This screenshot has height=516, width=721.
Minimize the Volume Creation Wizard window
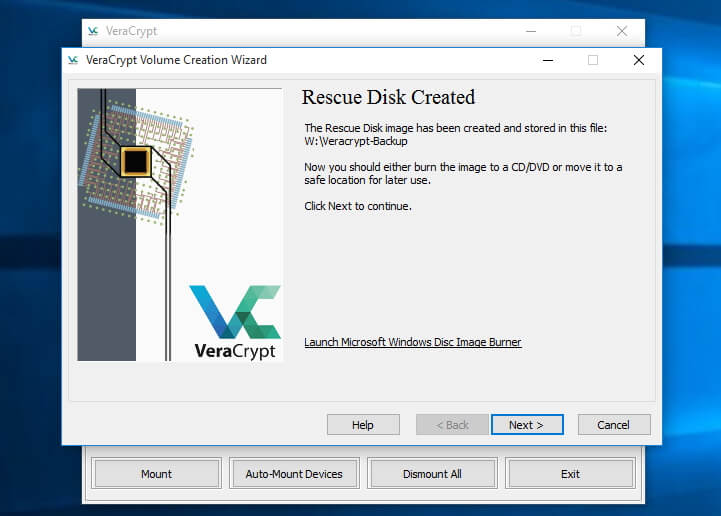[548, 60]
